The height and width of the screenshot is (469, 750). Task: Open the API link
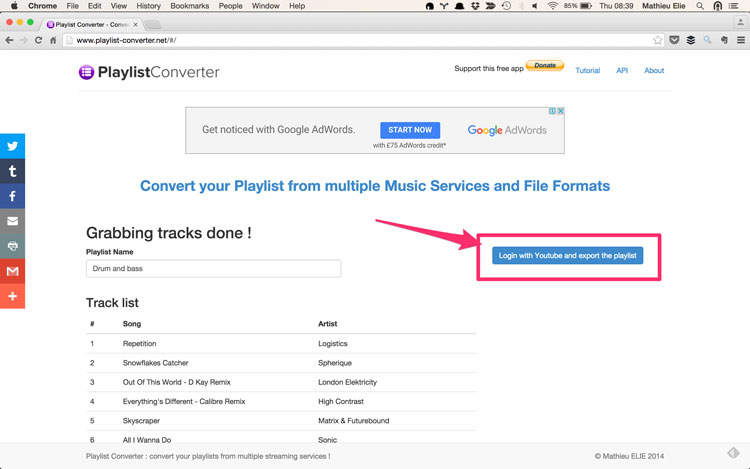pos(622,70)
